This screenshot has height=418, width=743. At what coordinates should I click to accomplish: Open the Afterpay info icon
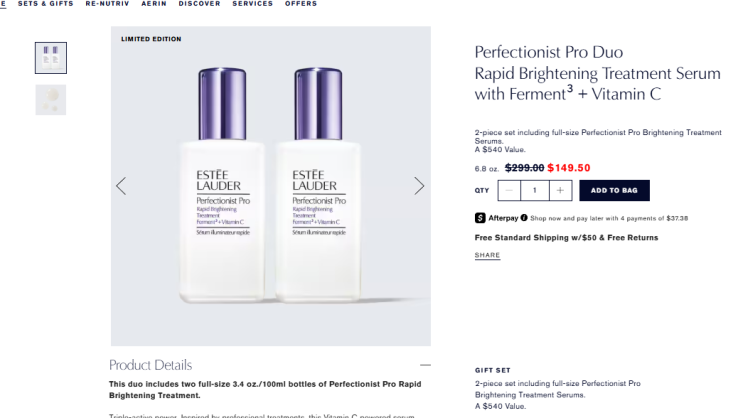coord(524,217)
